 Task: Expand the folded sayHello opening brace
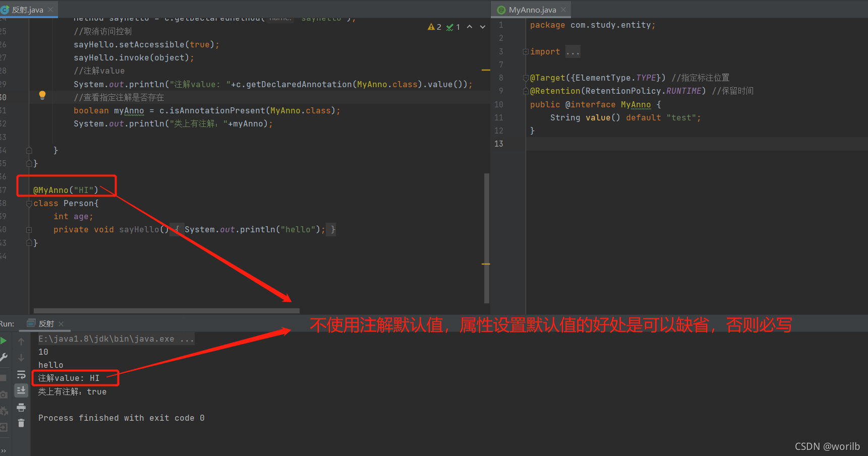coord(177,230)
